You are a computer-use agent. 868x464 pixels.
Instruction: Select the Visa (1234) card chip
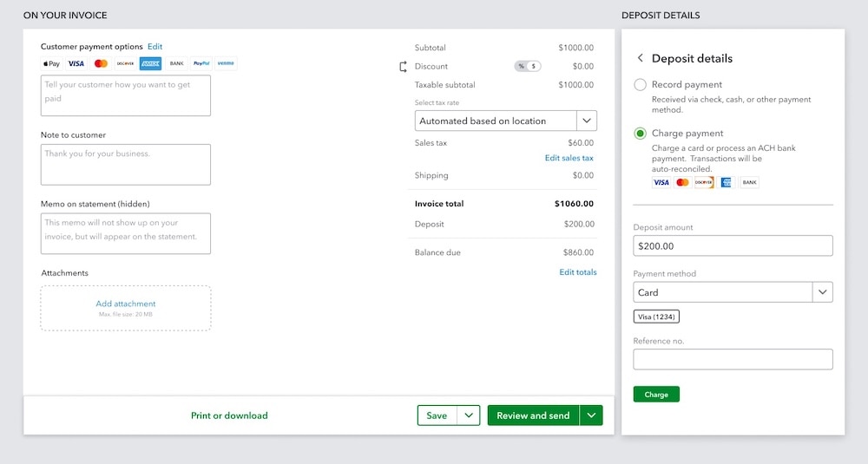click(656, 317)
